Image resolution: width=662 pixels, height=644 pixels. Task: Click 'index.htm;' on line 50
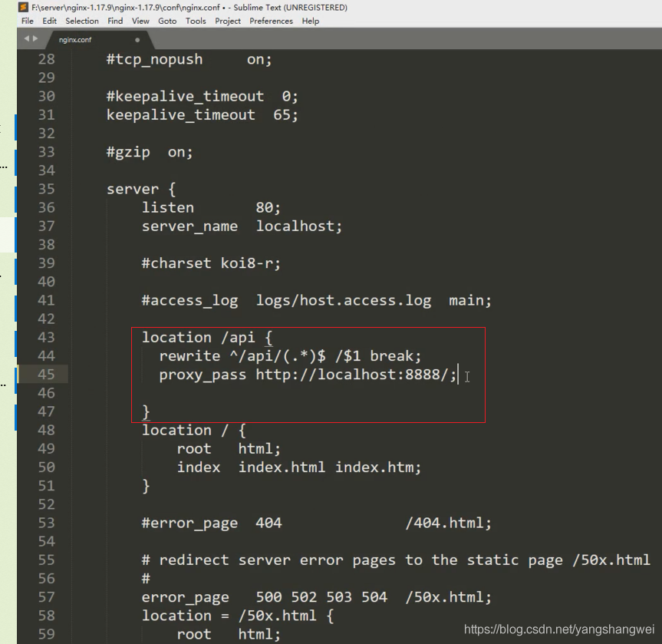(378, 467)
